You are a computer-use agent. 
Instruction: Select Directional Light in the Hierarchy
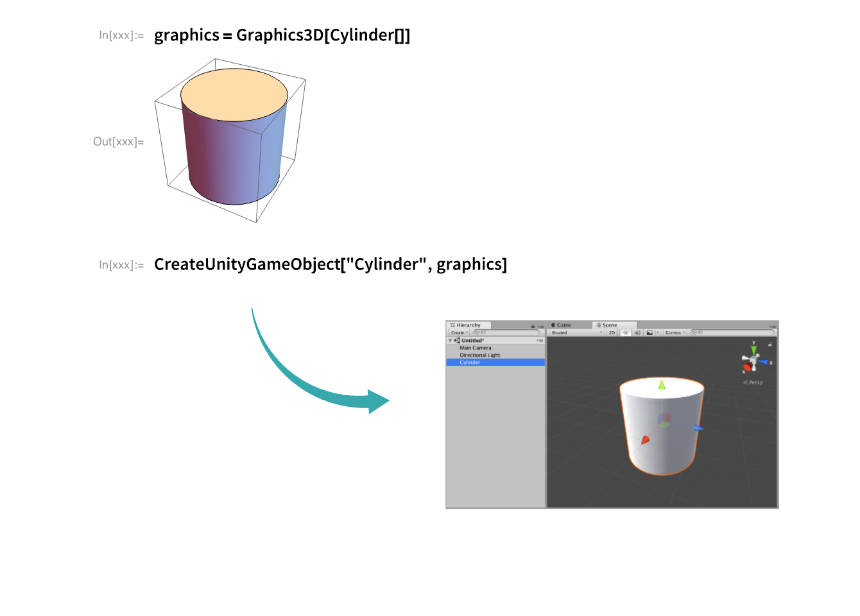[x=479, y=355]
